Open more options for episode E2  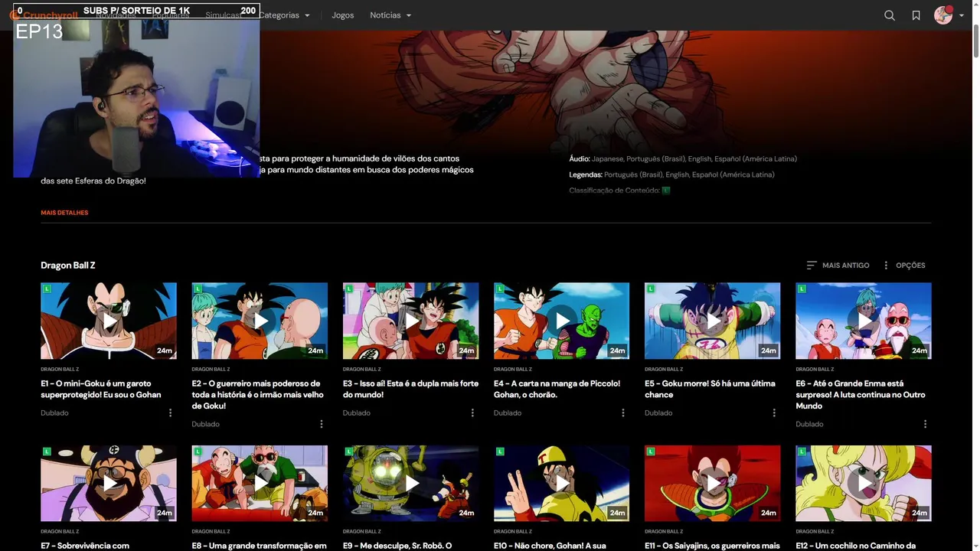click(x=321, y=424)
